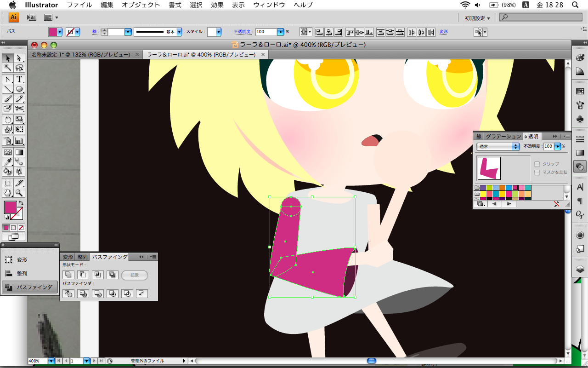Open the Character (A) panel icon
The image size is (588, 368).
point(580,187)
